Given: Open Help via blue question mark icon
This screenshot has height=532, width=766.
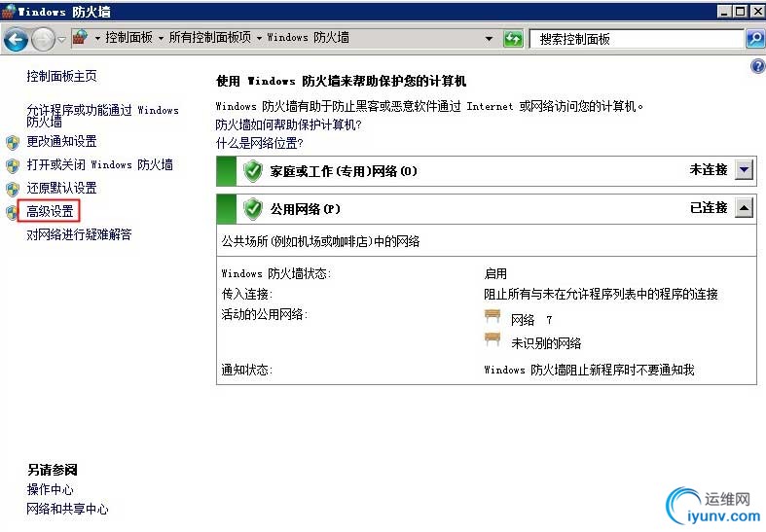Looking at the screenshot, I should click(757, 66).
